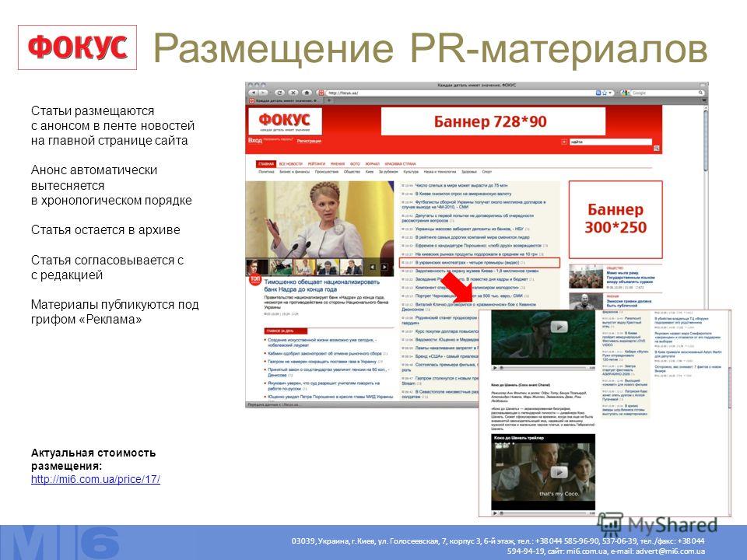This screenshot has width=747, height=560.
Task: Open the МНЕНИЯ navigation tab
Action: pos(337,164)
